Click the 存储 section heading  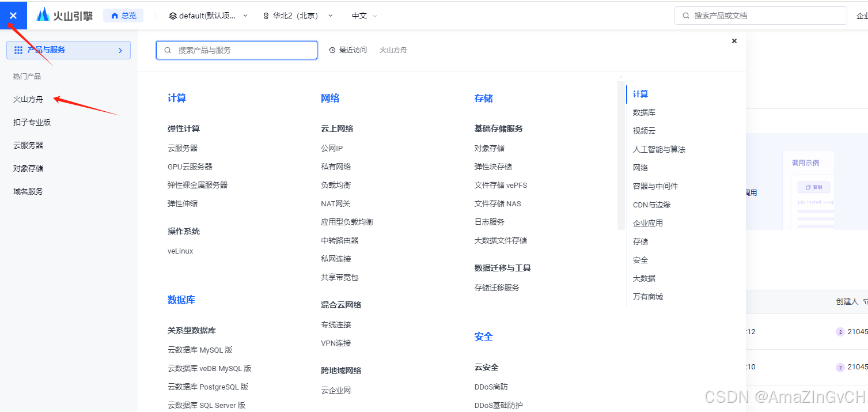tap(484, 99)
